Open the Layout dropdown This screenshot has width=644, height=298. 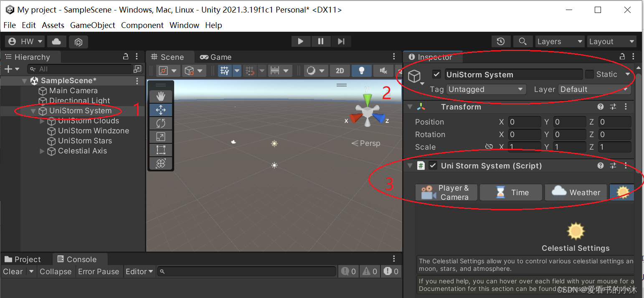612,41
